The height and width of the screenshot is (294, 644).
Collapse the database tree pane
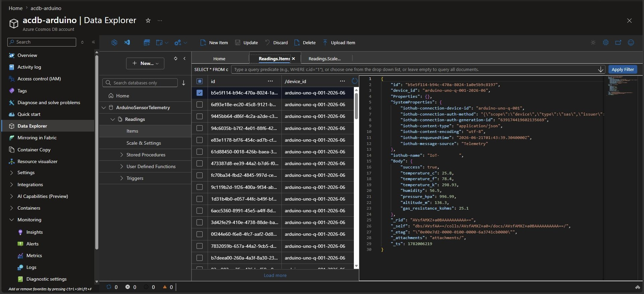184,58
